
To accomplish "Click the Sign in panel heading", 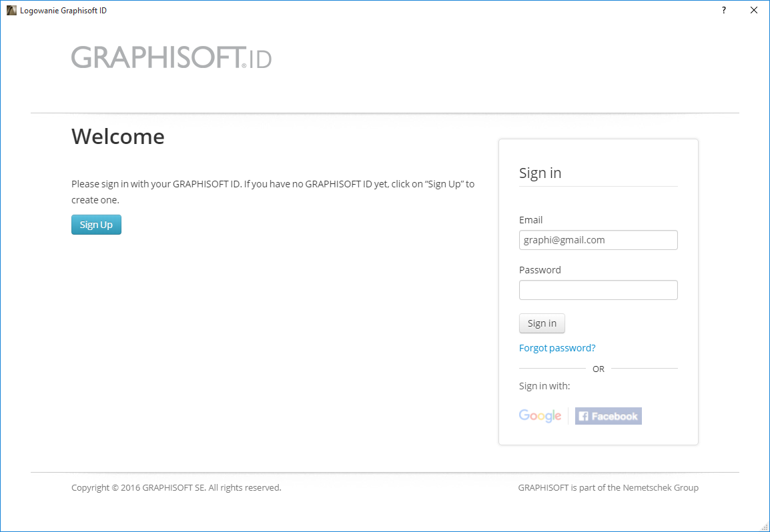I will [540, 173].
